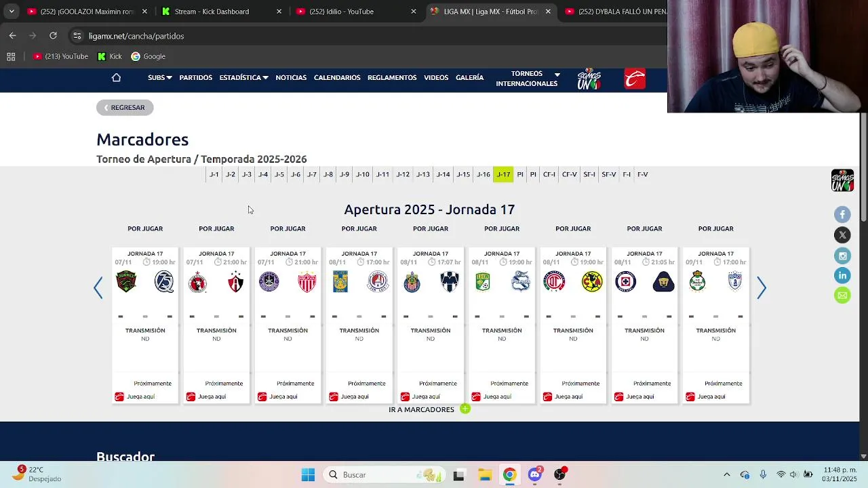Open Kick bookmark

point(110,56)
